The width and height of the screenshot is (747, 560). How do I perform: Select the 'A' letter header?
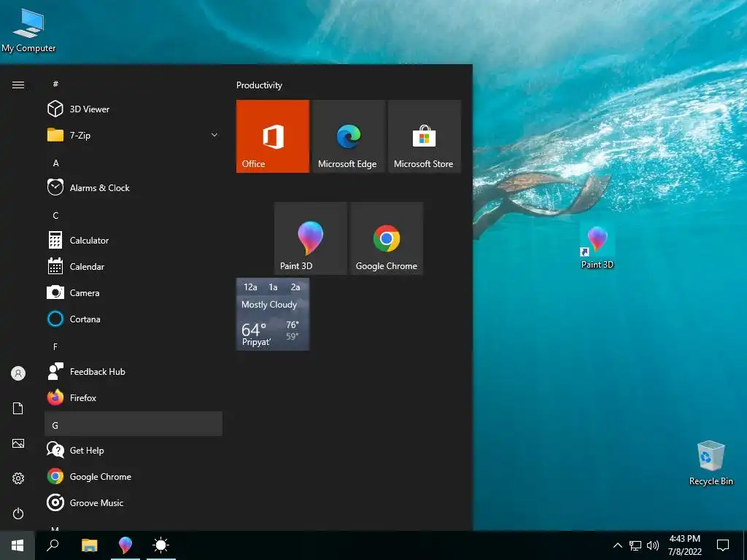pos(133,163)
